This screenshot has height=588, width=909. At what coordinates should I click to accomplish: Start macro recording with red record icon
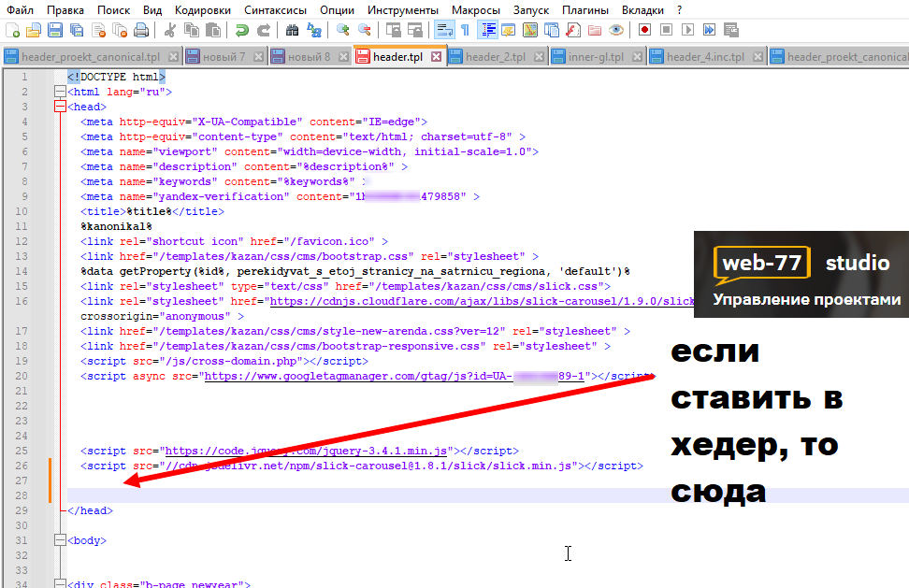coord(644,30)
